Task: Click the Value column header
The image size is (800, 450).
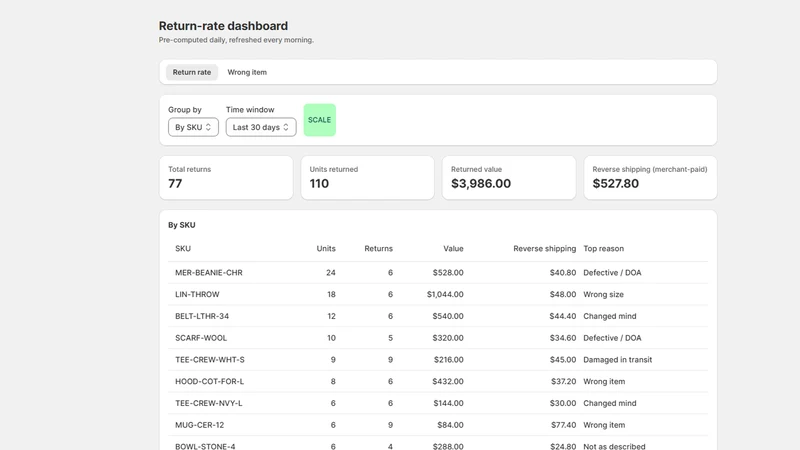Action: tap(453, 248)
